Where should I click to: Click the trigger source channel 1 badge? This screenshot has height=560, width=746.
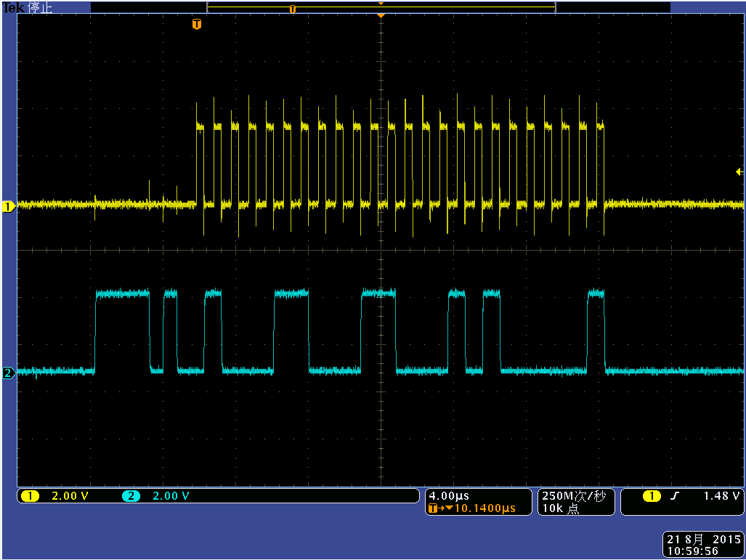(652, 496)
